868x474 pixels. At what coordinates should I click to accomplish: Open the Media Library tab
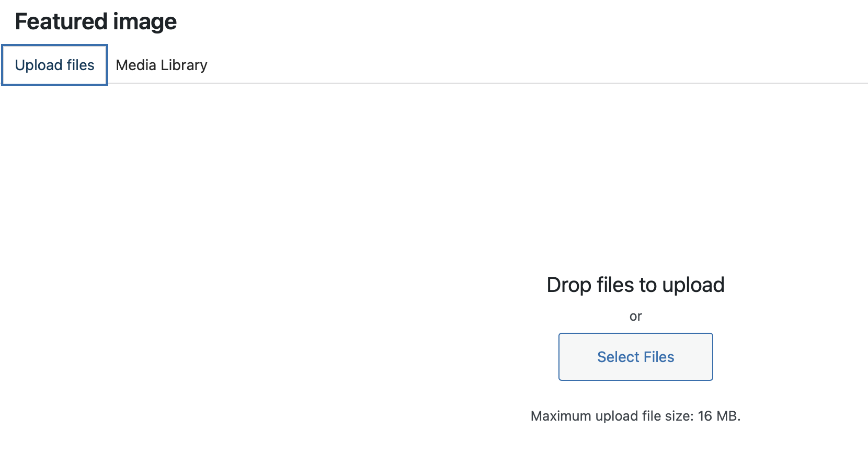[x=162, y=65]
